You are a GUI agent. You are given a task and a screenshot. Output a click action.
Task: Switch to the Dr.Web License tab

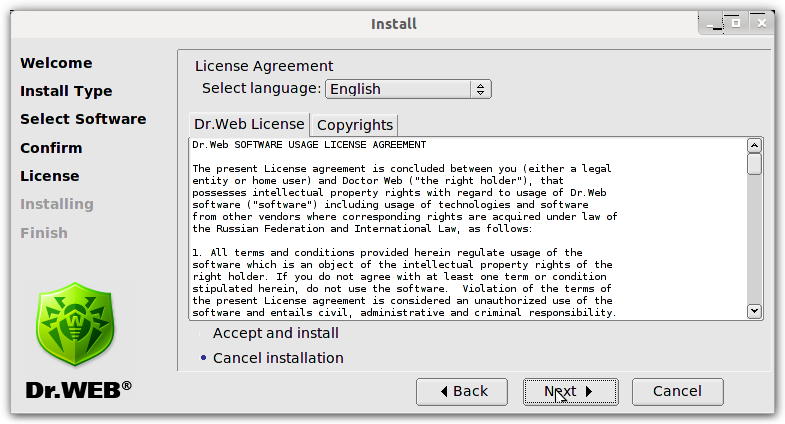coord(249,124)
